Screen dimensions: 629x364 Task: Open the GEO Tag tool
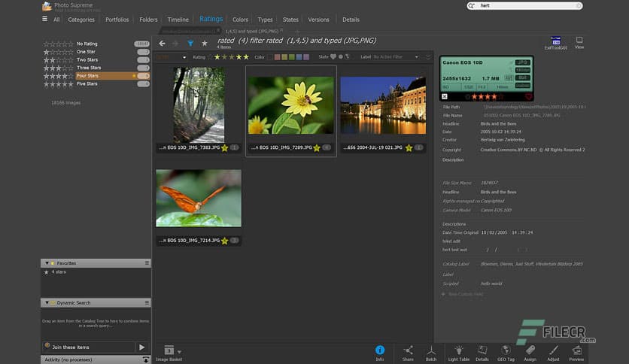coord(506,353)
